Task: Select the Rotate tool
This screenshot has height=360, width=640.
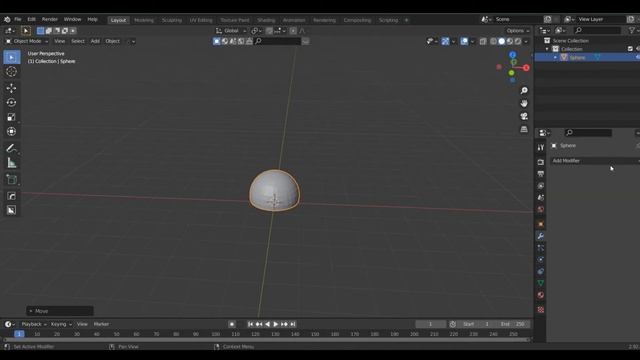Action: coord(11,102)
